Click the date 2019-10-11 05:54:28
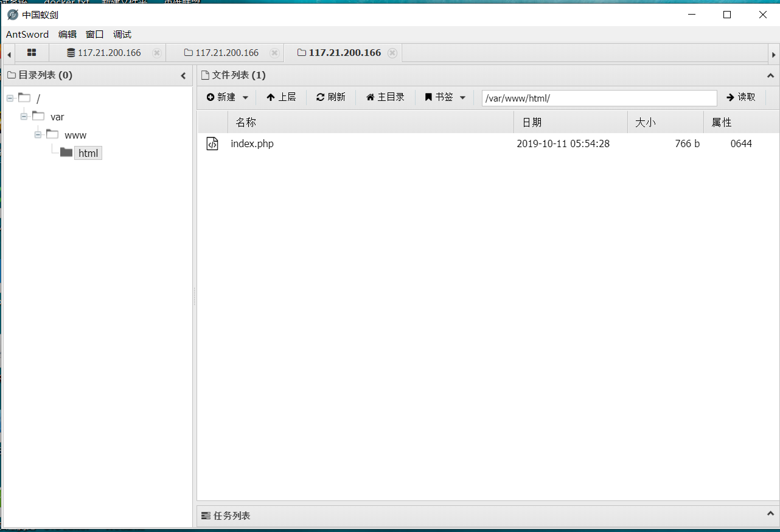 click(563, 144)
